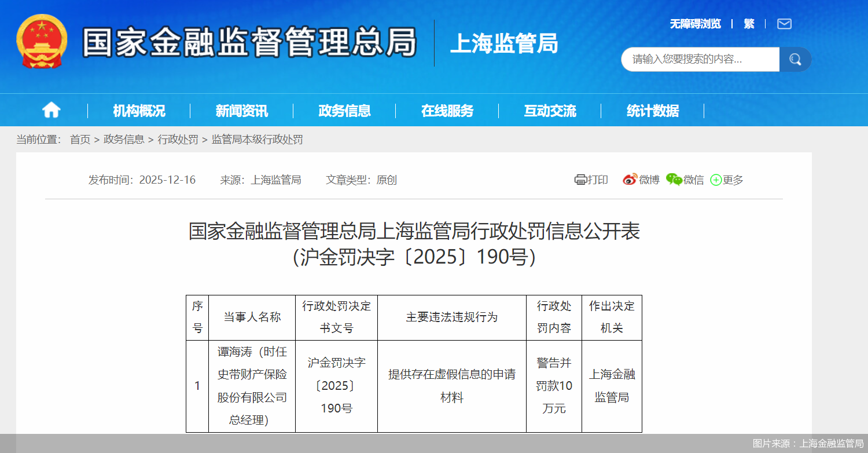
Task: Switch to traditional Chinese via 繁
Action: coord(748,24)
